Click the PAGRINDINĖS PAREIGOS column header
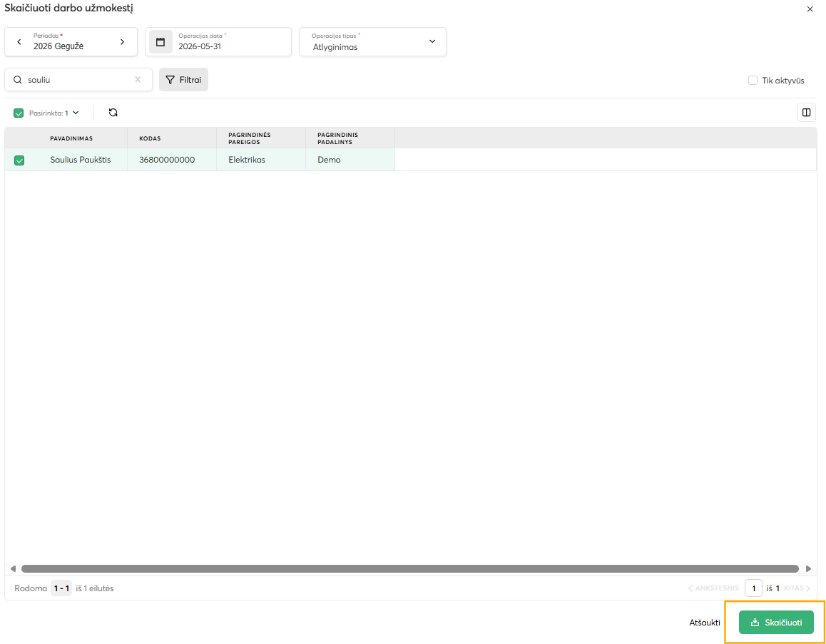 [261, 138]
